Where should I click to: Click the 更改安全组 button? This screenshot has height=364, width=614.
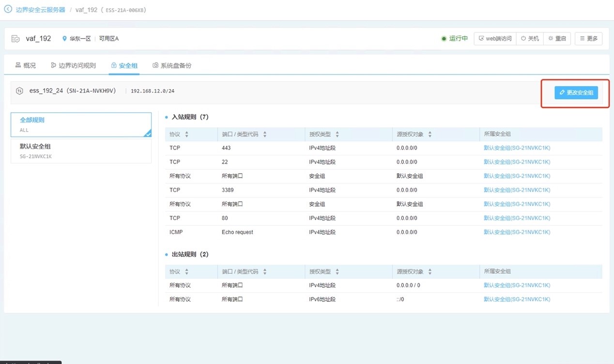(576, 92)
